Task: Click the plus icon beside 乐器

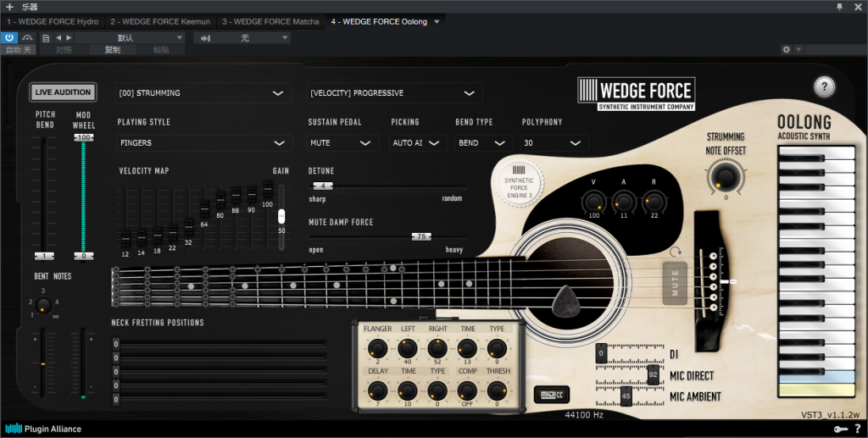Action: tap(9, 7)
